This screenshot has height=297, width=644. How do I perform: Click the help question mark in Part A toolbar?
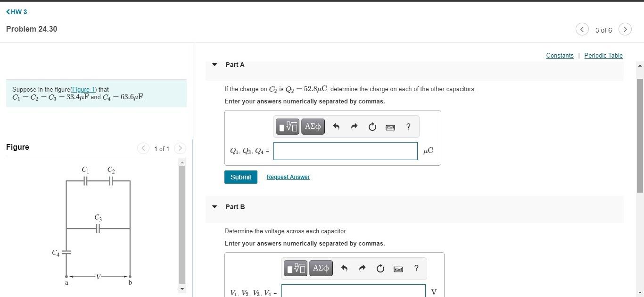(408, 127)
